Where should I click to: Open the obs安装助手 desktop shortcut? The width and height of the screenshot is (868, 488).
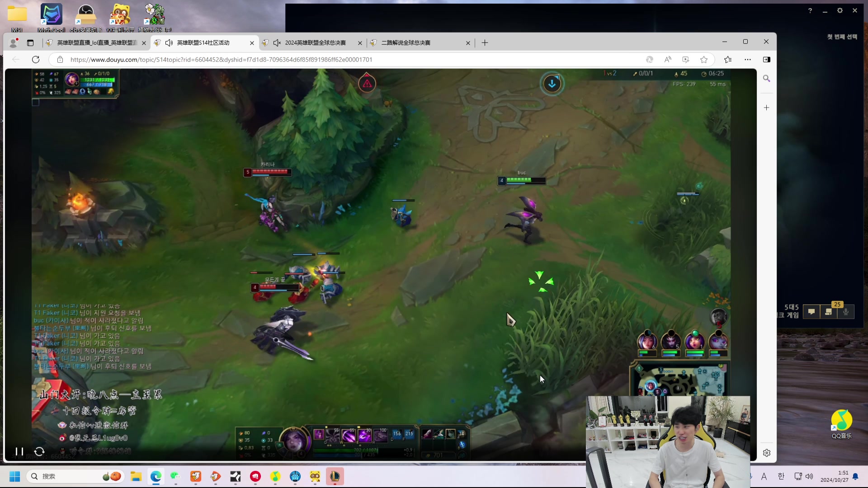click(x=86, y=18)
